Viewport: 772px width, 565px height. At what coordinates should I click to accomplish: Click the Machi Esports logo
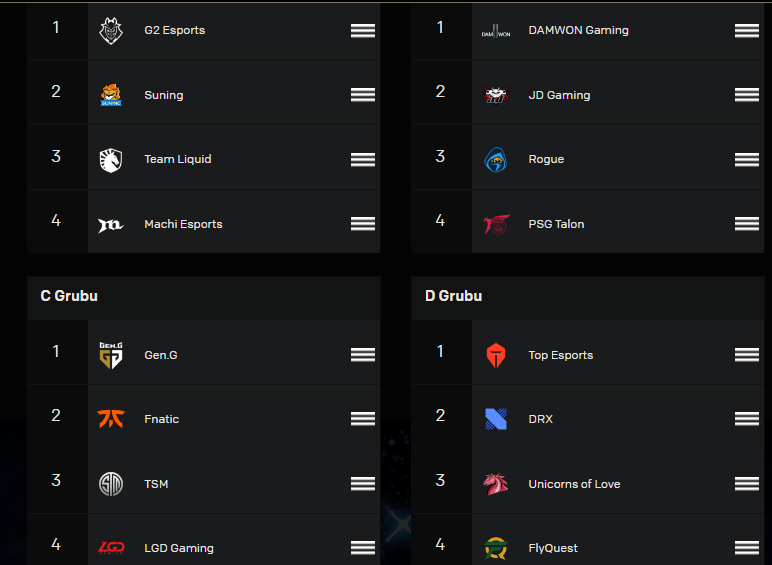tap(111, 225)
